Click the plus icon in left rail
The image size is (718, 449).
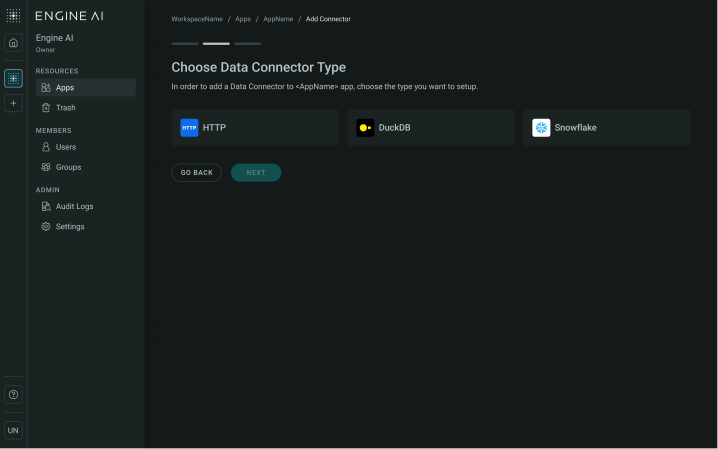(x=13, y=103)
